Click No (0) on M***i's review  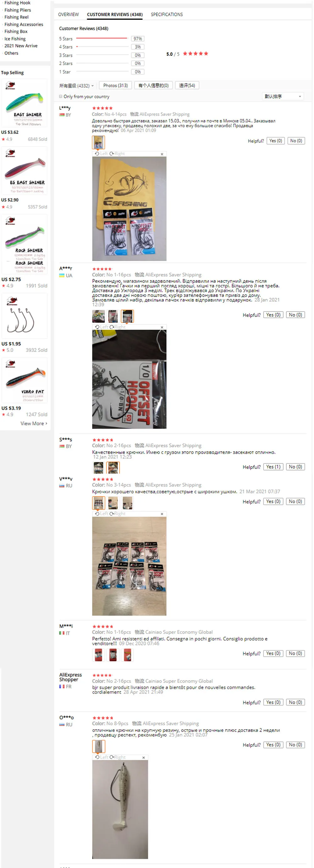(295, 654)
